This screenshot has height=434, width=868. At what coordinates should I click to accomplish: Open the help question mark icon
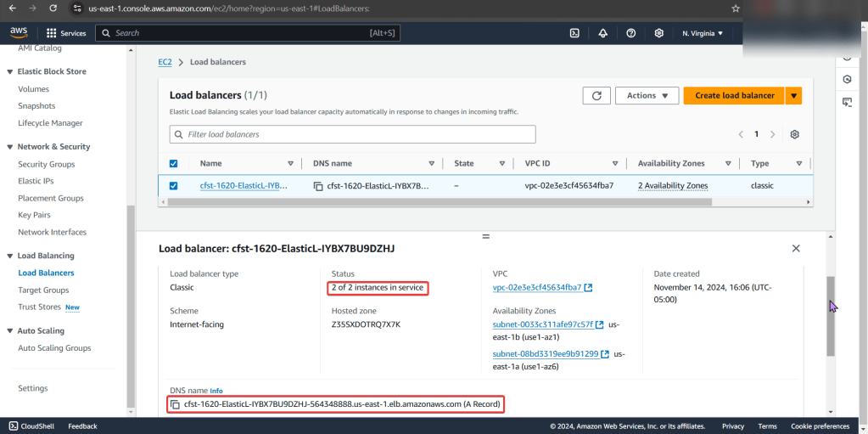[x=630, y=33]
